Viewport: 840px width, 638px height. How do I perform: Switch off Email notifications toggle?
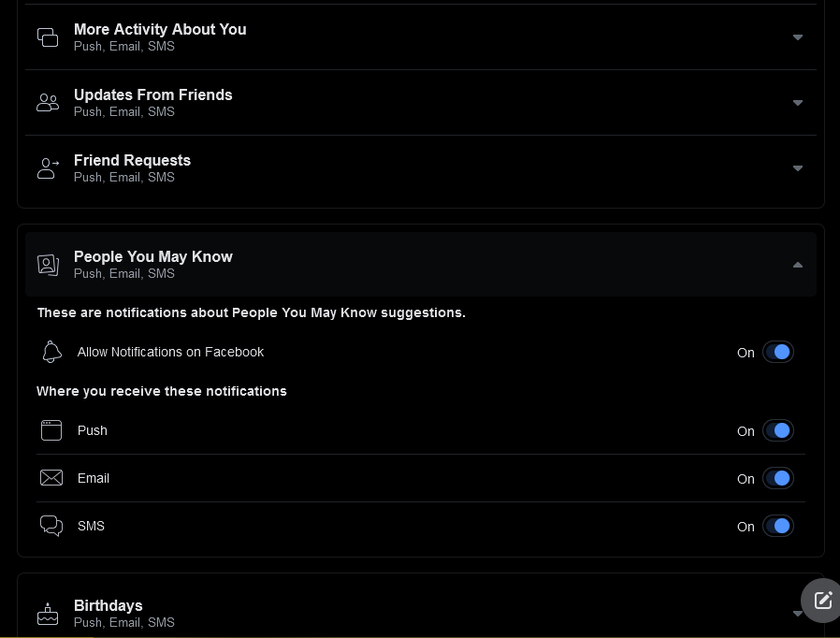[778, 478]
